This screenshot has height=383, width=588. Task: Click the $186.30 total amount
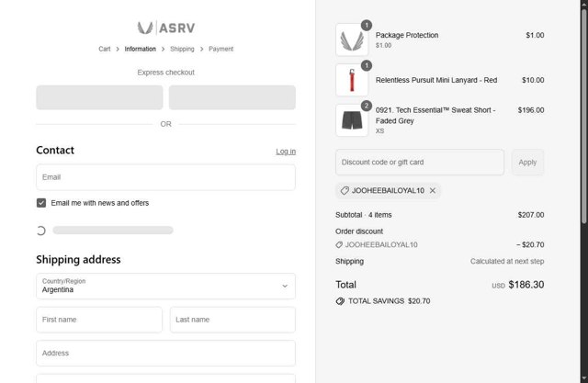click(526, 285)
